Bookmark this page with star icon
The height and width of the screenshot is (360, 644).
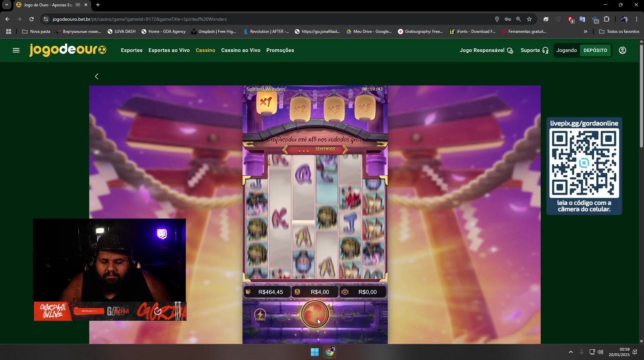(529, 19)
